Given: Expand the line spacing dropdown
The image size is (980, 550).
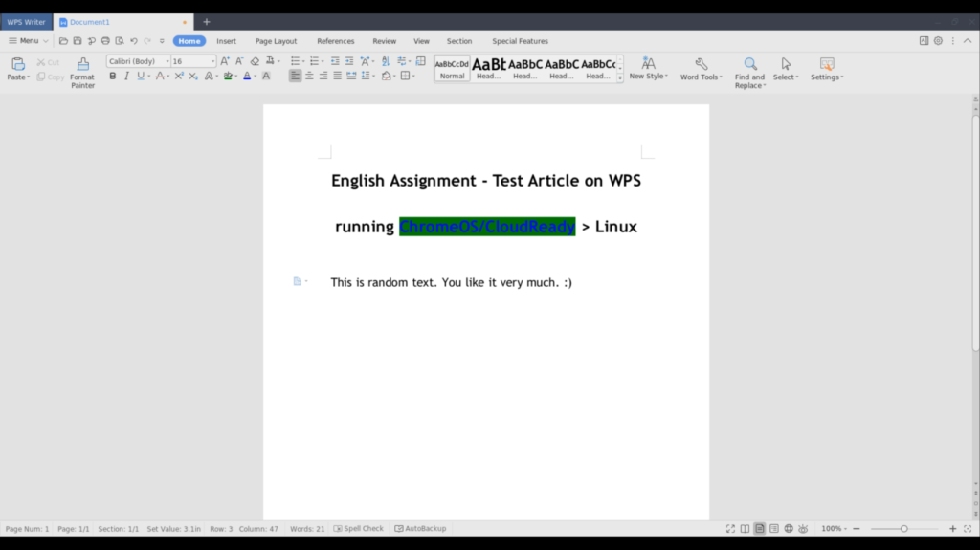Looking at the screenshot, I should (373, 77).
